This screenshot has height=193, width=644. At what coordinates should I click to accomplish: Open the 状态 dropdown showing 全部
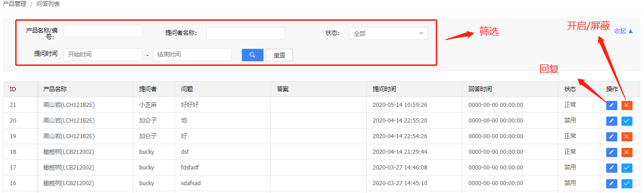click(388, 34)
